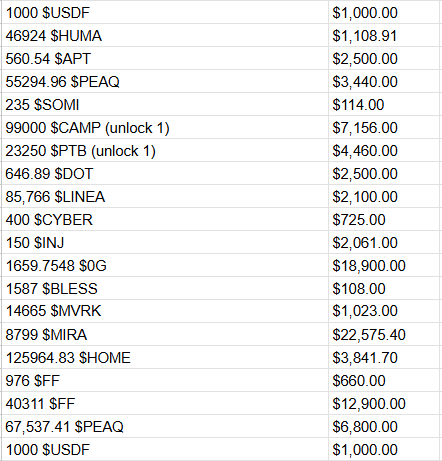This screenshot has width=442, height=461.
Task: Select the 99000 $CAMP (unlock 1) cell
Action: tap(165, 127)
